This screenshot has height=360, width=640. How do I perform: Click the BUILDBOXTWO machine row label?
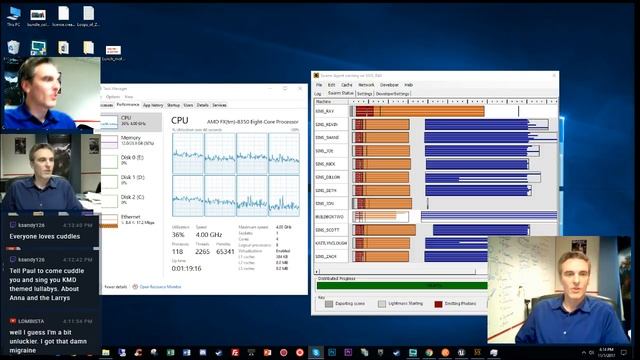330,217
